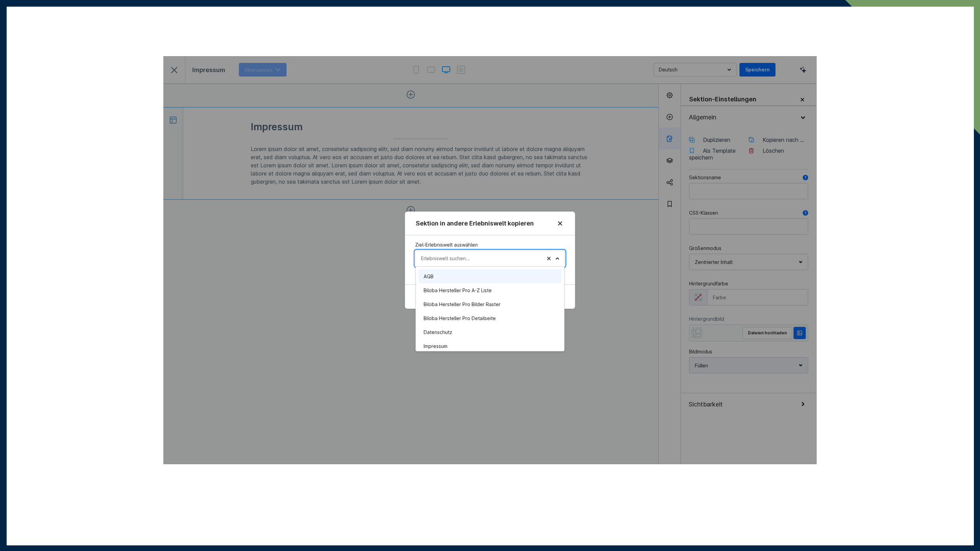Open the Bildmodus dropdown
Viewport: 980px width, 551px height.
pos(748,365)
